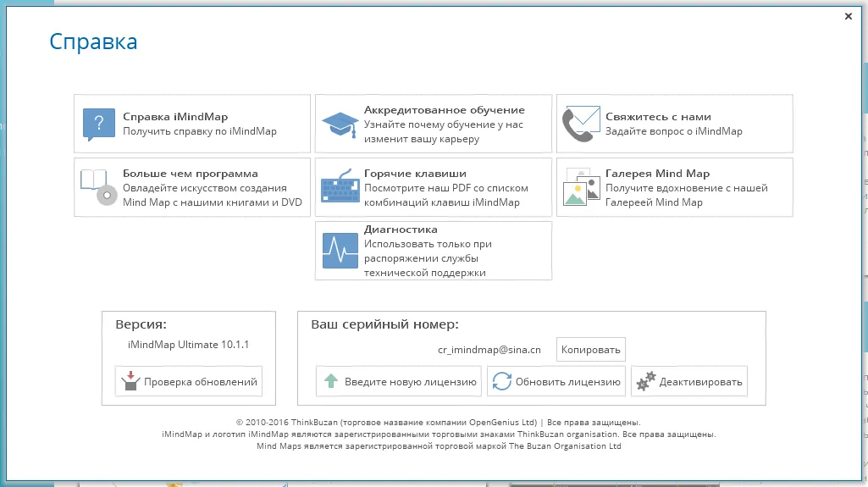Open the Горячие клавиши tile
The width and height of the screenshot is (868, 487).
434,187
